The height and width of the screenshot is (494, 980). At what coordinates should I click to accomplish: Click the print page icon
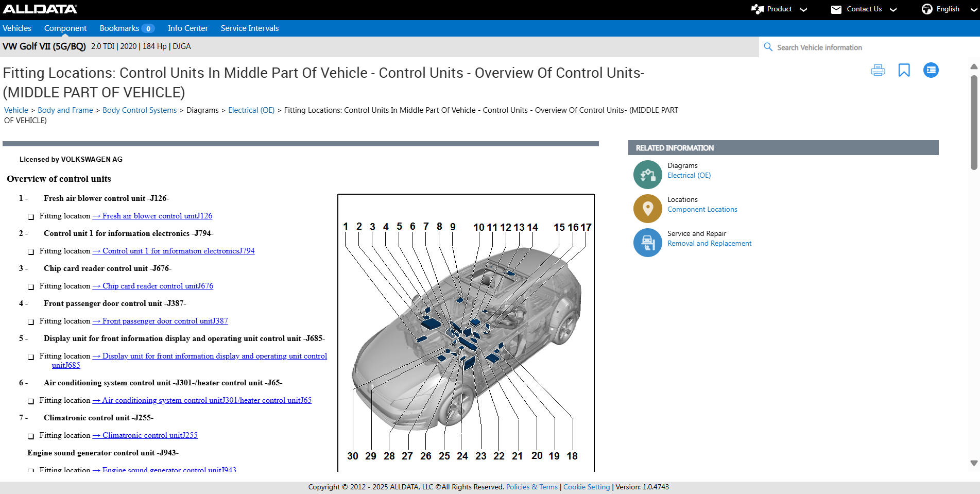click(x=878, y=70)
